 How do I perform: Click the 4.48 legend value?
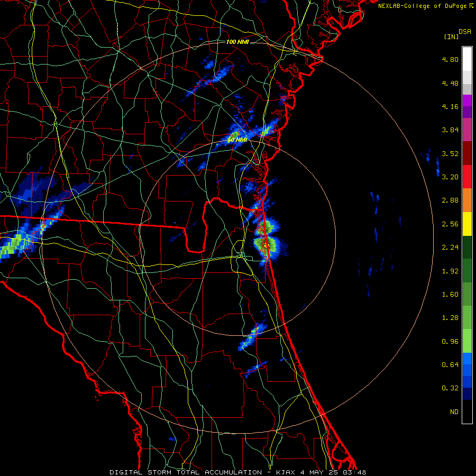pos(450,83)
